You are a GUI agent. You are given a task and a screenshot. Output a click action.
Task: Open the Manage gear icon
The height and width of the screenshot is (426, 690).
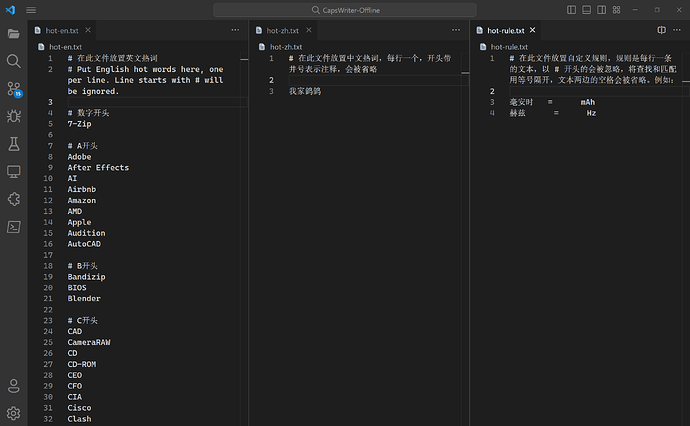tap(14, 412)
